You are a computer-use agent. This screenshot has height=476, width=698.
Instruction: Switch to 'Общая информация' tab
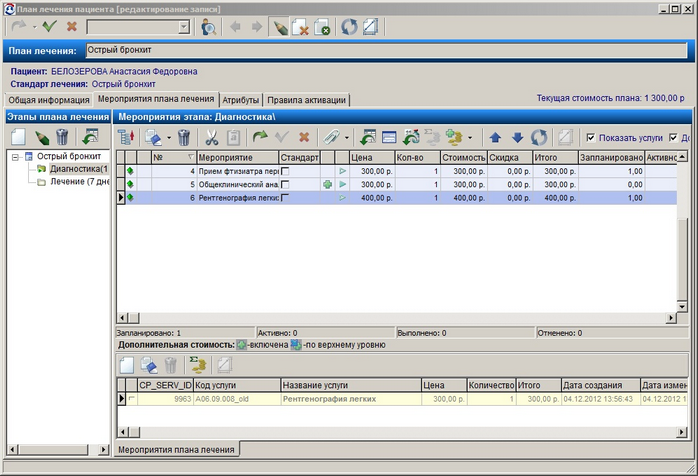click(49, 100)
